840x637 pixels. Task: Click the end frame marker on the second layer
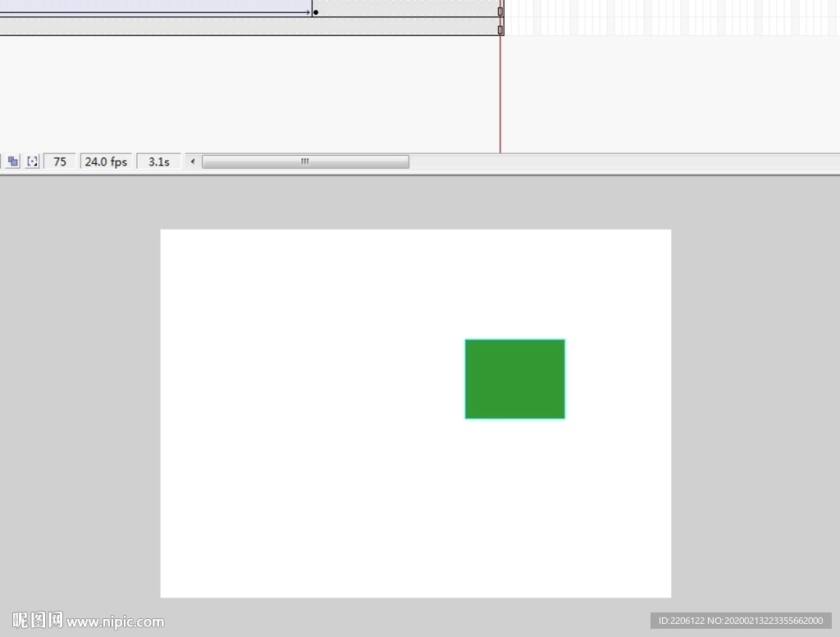(500, 30)
